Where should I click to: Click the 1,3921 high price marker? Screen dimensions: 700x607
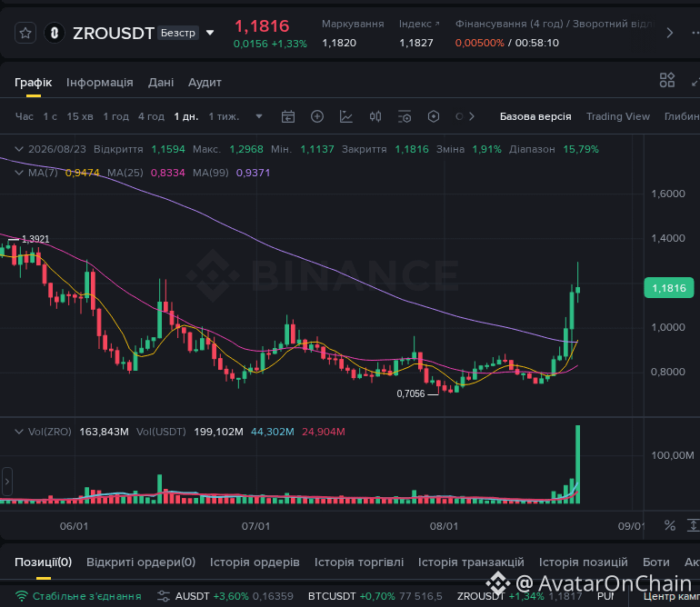pos(35,239)
